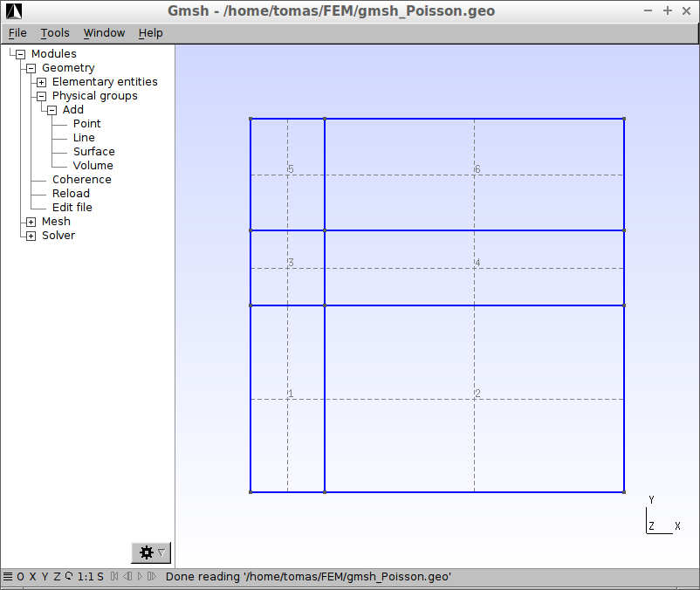Open the File menu
Screen dimensions: 700x590
(x=17, y=33)
